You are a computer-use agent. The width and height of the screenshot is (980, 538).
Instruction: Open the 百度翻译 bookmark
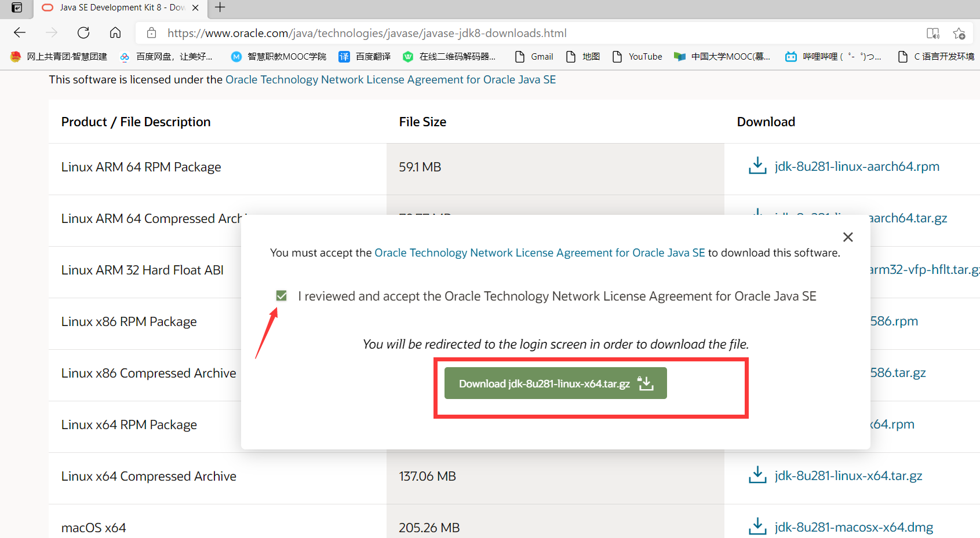coord(365,56)
